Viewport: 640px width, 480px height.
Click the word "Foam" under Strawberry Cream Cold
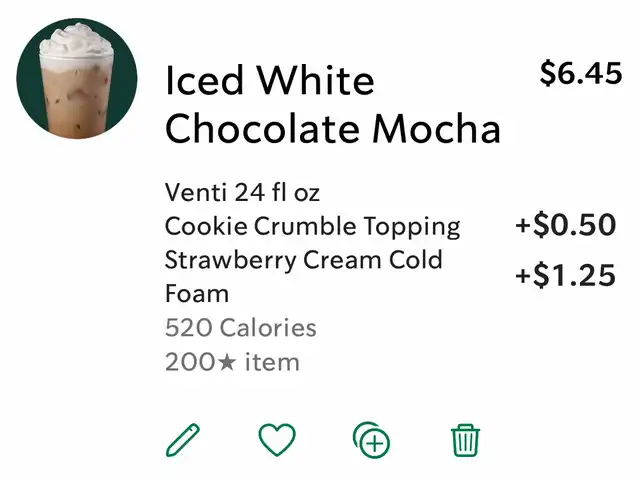(197, 294)
